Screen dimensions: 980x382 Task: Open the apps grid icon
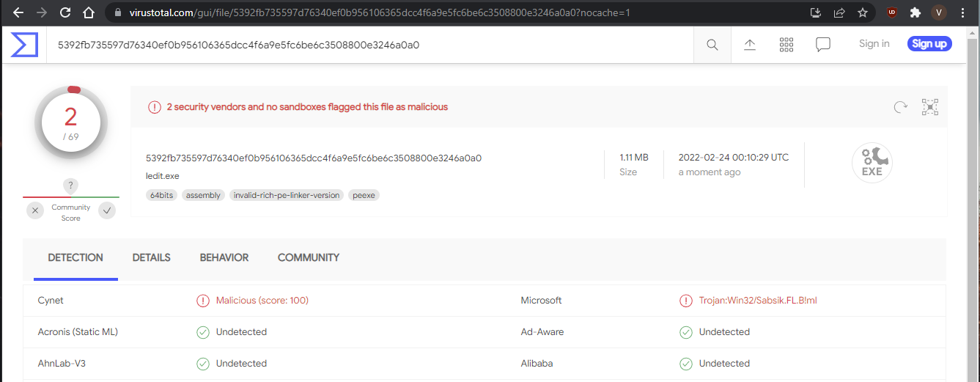click(x=786, y=45)
